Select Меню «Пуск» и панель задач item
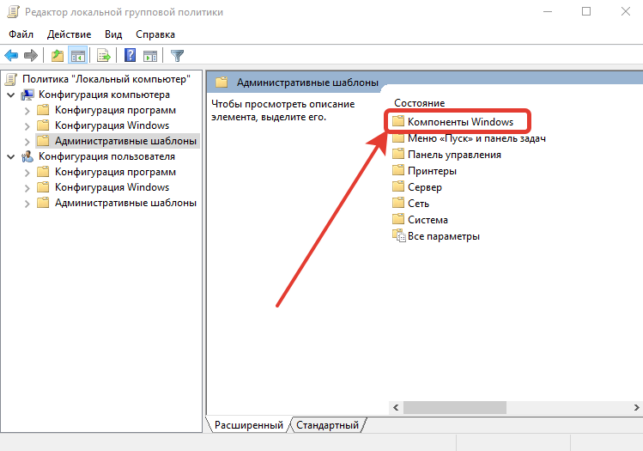 pos(477,139)
